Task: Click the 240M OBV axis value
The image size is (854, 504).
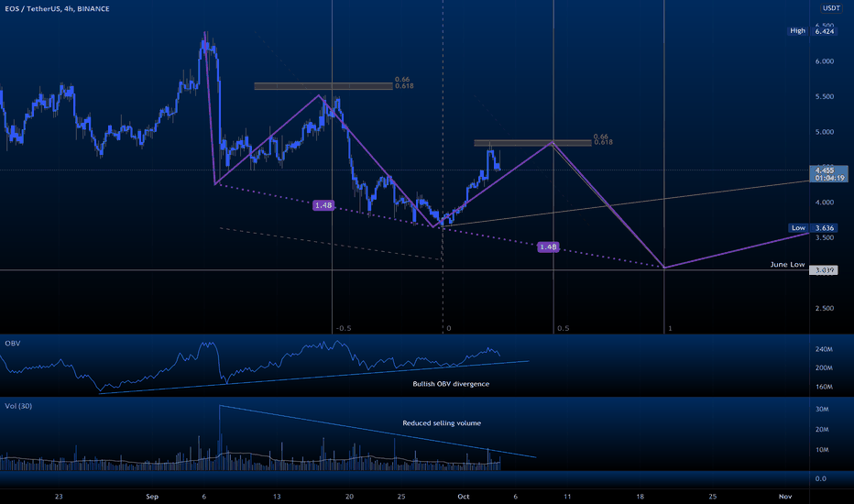Action: 824,349
